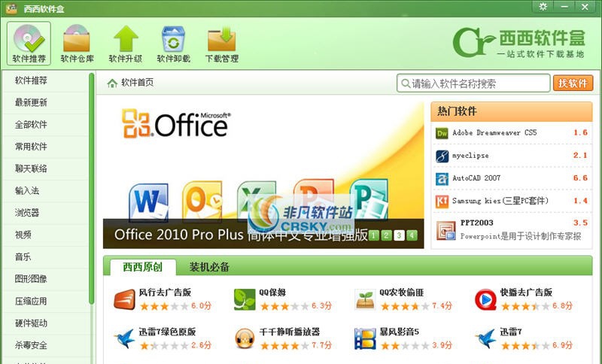The width and height of the screenshot is (602, 364).
Task: Click the Adobe Dreamweaver CS5 icon
Action: click(442, 133)
